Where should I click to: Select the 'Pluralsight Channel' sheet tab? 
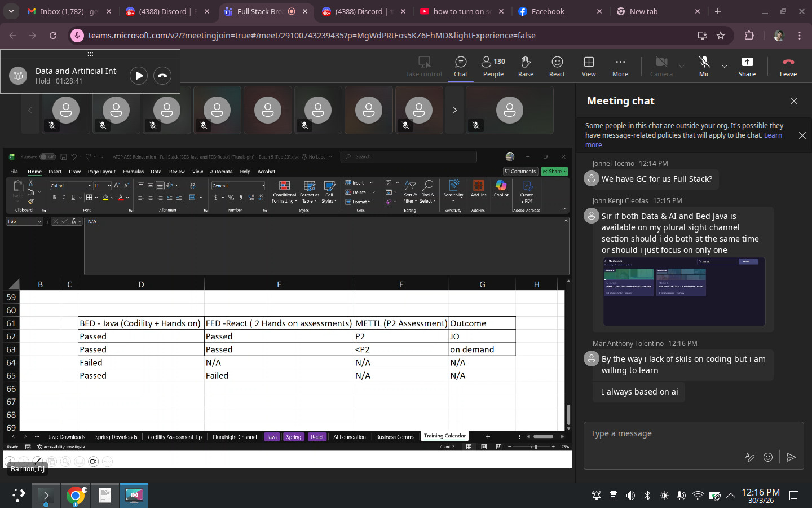coord(235,437)
